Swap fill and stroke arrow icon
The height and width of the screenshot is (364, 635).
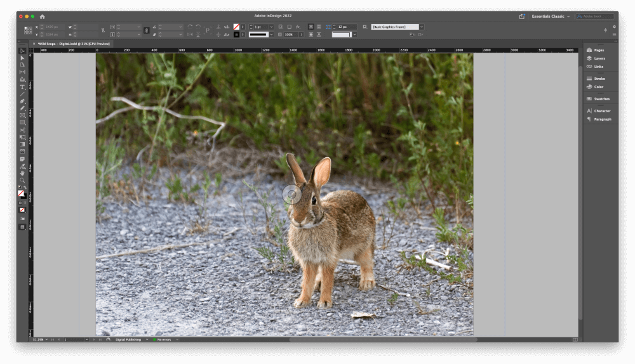(25, 188)
